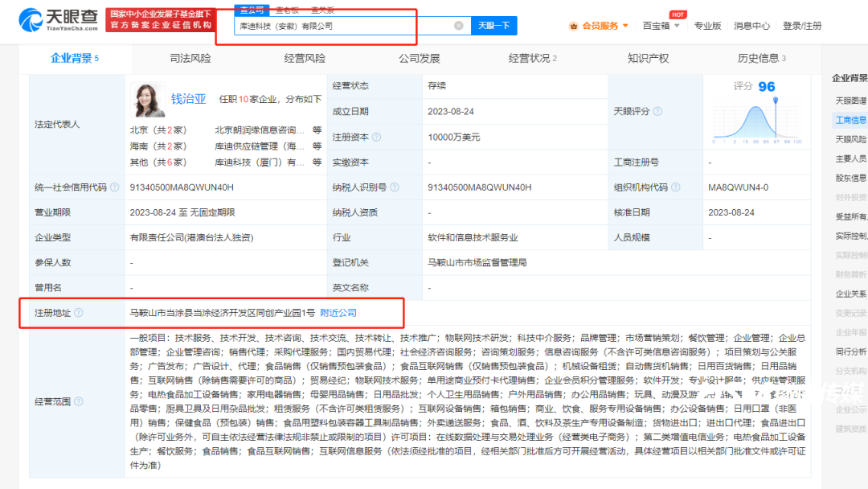
Task: Click 等 in the 海南（共2家） row
Action: [x=317, y=146]
